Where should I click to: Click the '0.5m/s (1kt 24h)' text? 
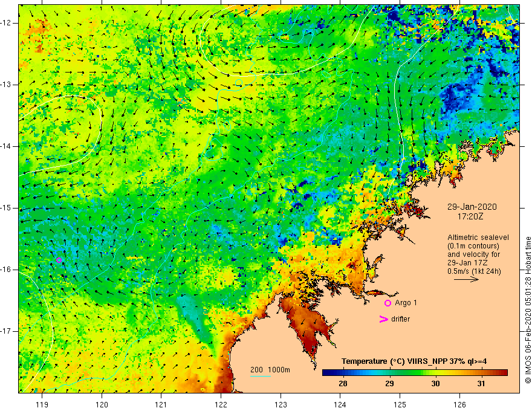click(474, 271)
